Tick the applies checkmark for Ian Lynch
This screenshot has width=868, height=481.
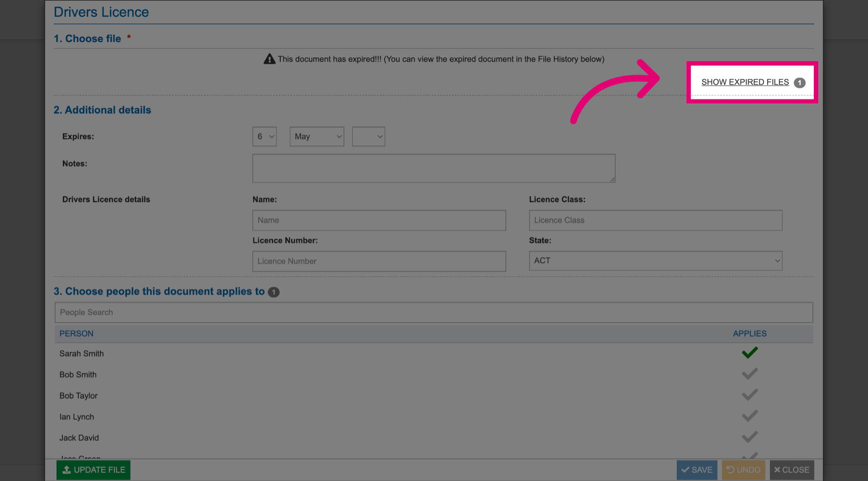click(750, 416)
